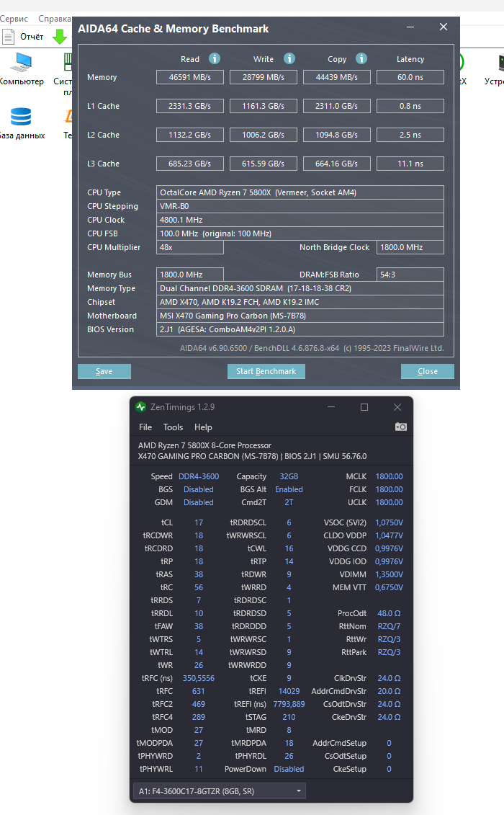Click the BIOS Version 2.J1 field
The image size is (504, 815).
300,329
